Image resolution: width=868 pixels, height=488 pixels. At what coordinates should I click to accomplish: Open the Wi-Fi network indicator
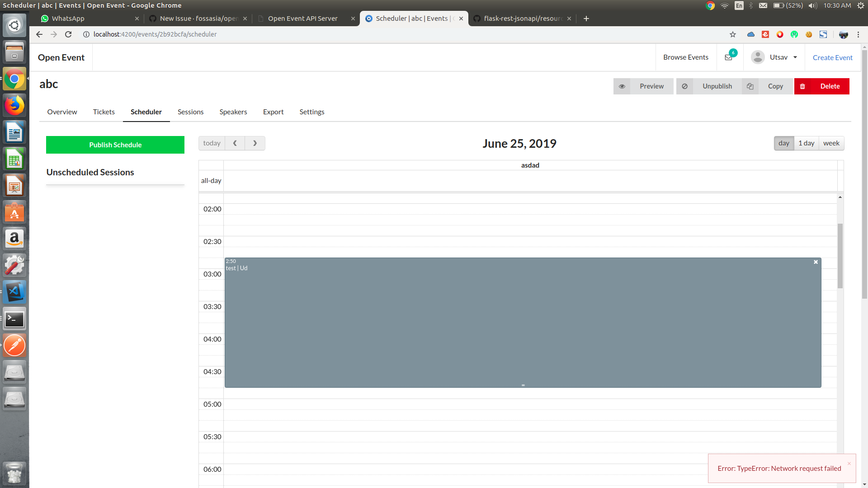[x=725, y=5]
